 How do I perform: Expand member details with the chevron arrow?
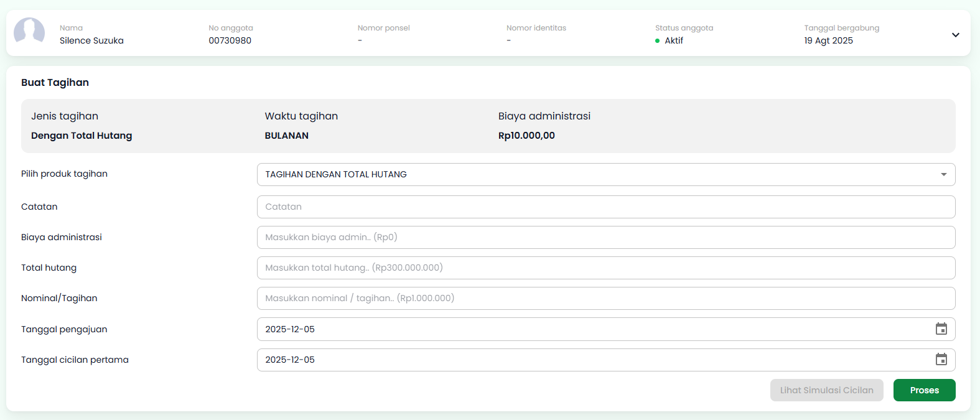click(955, 35)
